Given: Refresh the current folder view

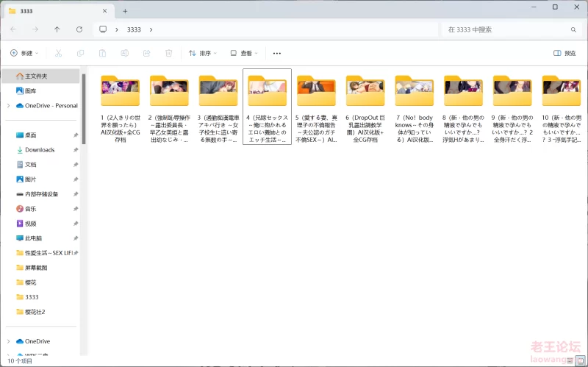Looking at the screenshot, I should pyautogui.click(x=79, y=29).
